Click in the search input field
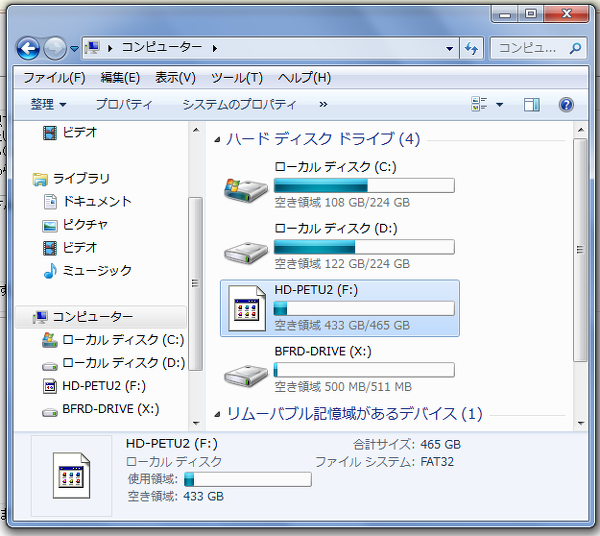This screenshot has width=600, height=536. (x=530, y=48)
